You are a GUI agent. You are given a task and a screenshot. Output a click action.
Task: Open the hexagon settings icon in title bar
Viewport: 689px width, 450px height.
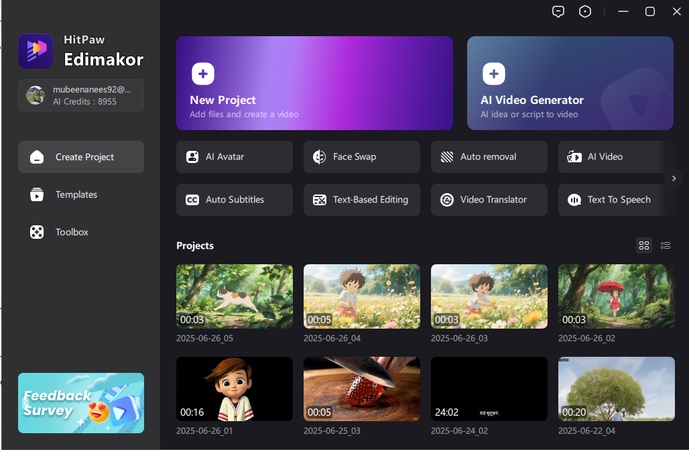point(585,12)
